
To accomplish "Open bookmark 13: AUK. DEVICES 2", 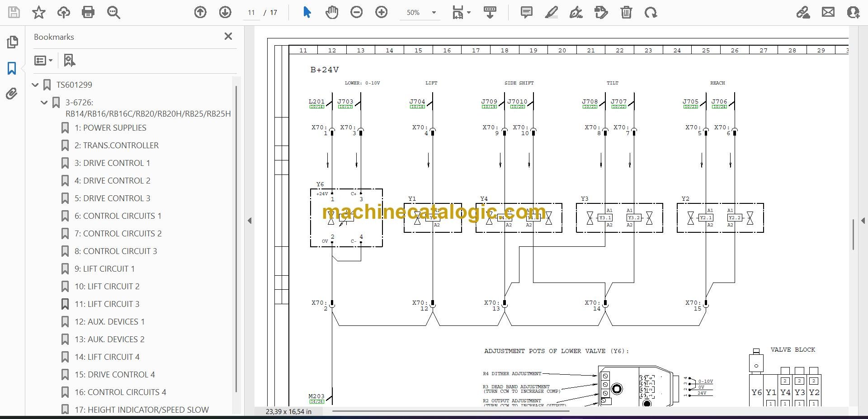I will coord(109,339).
